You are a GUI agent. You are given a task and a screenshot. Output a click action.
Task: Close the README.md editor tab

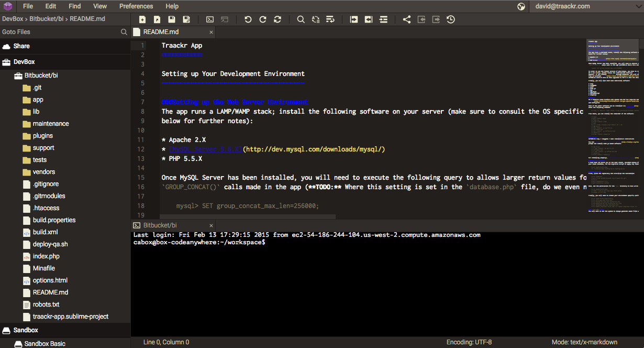[x=212, y=32]
